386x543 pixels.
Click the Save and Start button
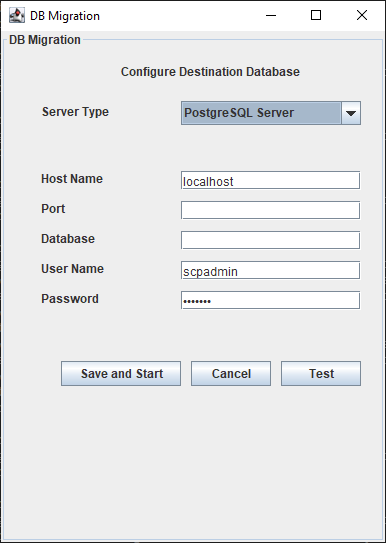[x=121, y=374]
